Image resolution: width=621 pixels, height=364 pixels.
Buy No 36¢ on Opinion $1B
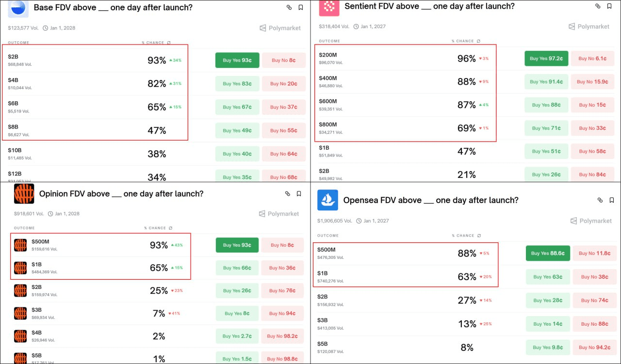pos(283,268)
